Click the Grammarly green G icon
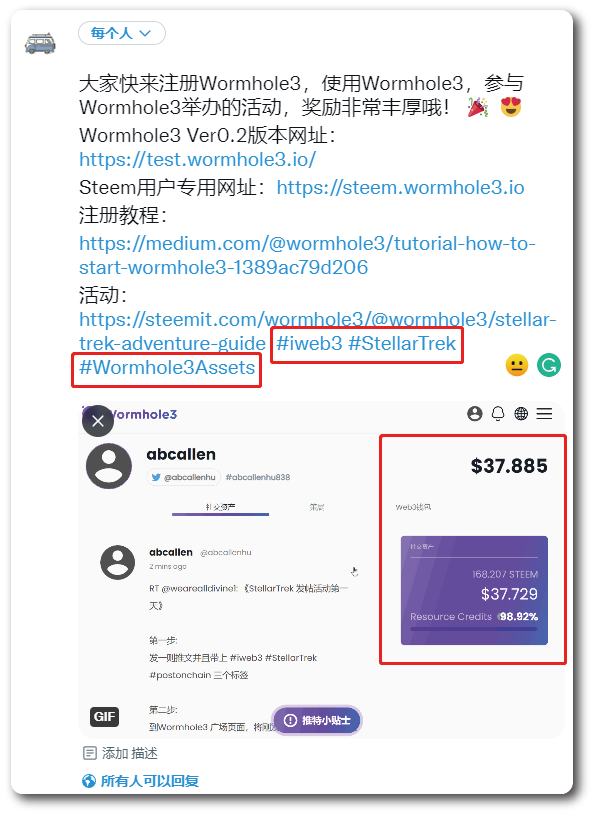 pyautogui.click(x=549, y=365)
